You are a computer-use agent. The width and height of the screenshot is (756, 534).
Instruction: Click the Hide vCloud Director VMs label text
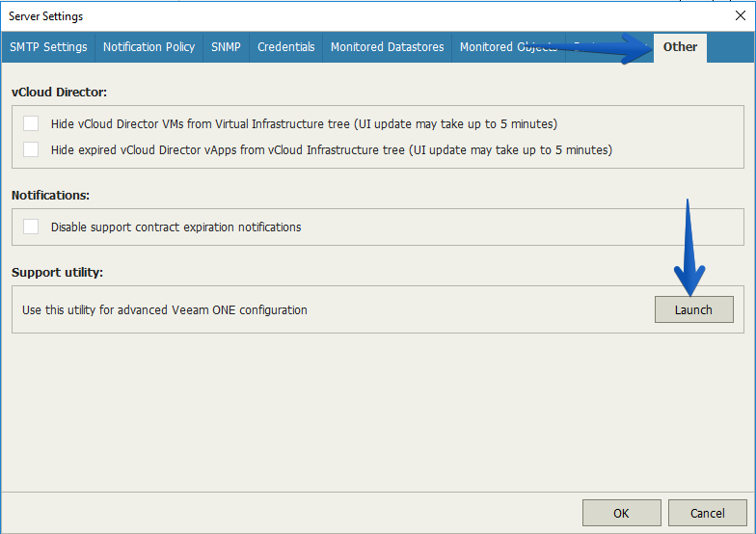[x=305, y=123]
